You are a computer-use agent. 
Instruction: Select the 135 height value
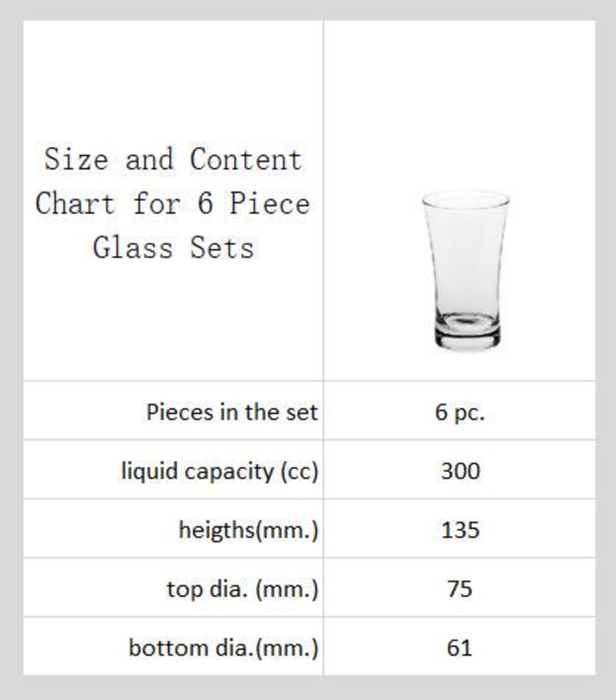point(460,530)
